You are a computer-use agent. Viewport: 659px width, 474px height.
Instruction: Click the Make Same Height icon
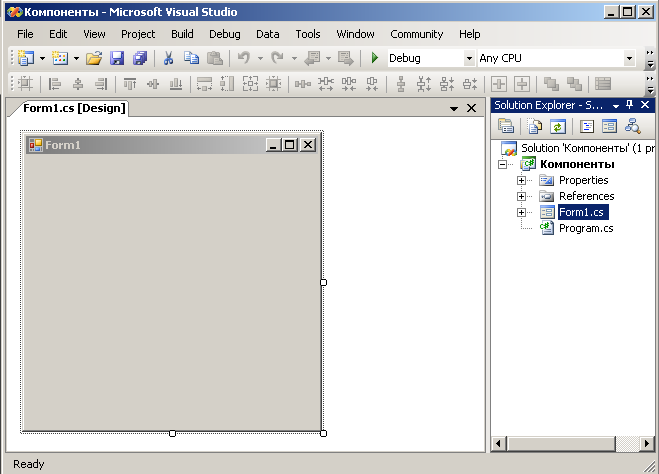[227, 84]
